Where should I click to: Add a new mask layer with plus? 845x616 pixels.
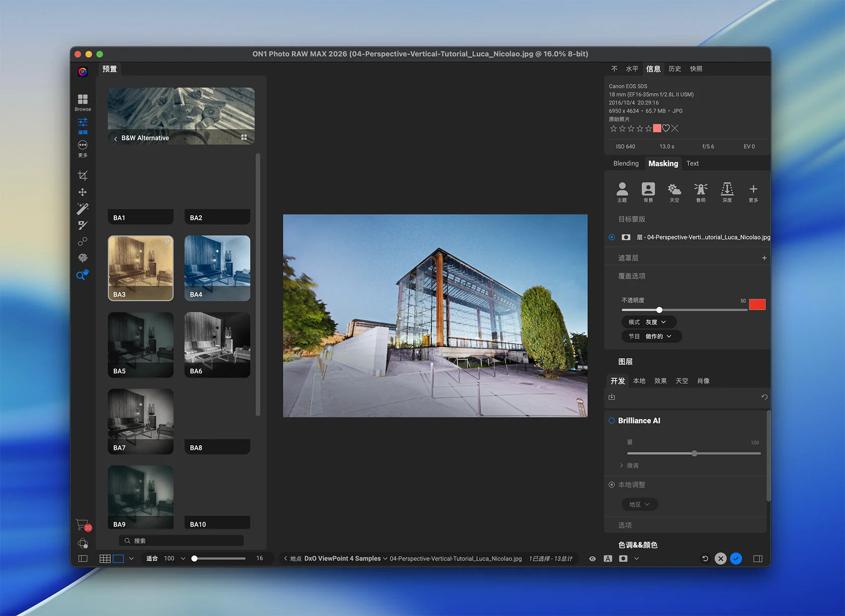[764, 258]
